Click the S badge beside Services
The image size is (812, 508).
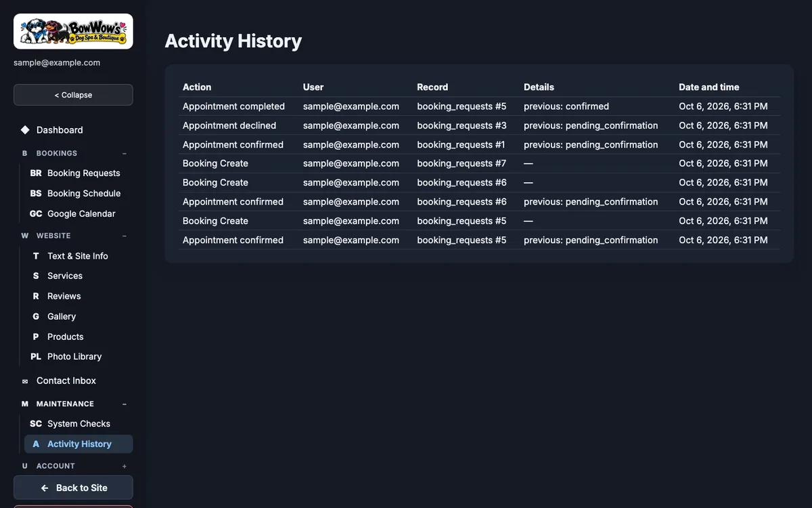pyautogui.click(x=36, y=276)
